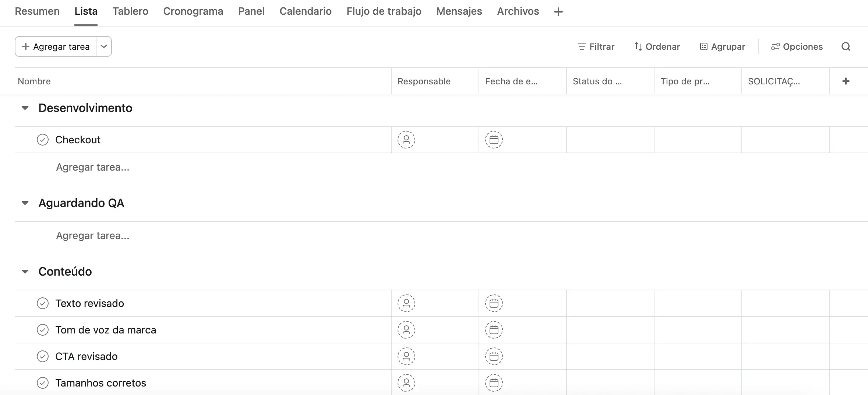Switch to the Tablero tab
The width and height of the screenshot is (868, 395).
(x=130, y=11)
